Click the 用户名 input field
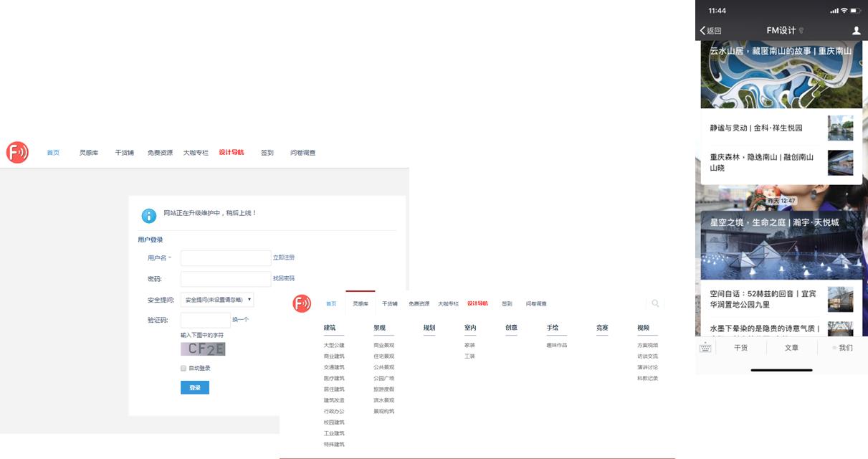This screenshot has height=459, width=868. point(226,258)
